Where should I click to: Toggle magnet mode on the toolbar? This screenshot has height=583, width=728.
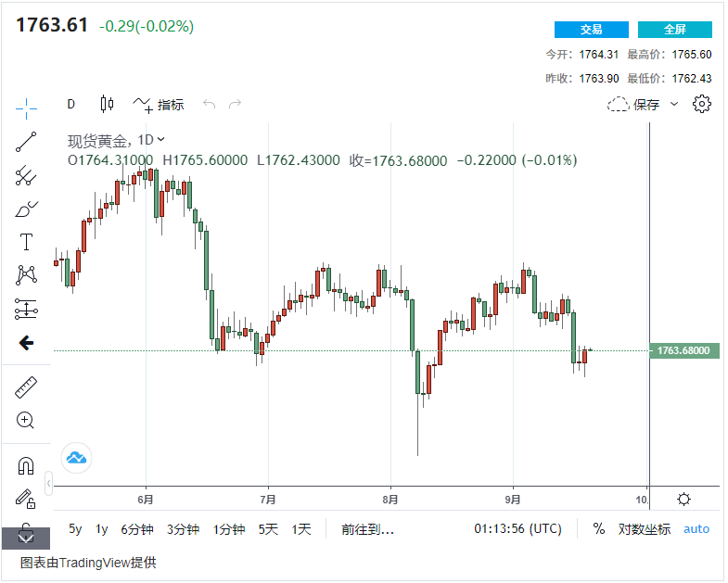coord(26,465)
